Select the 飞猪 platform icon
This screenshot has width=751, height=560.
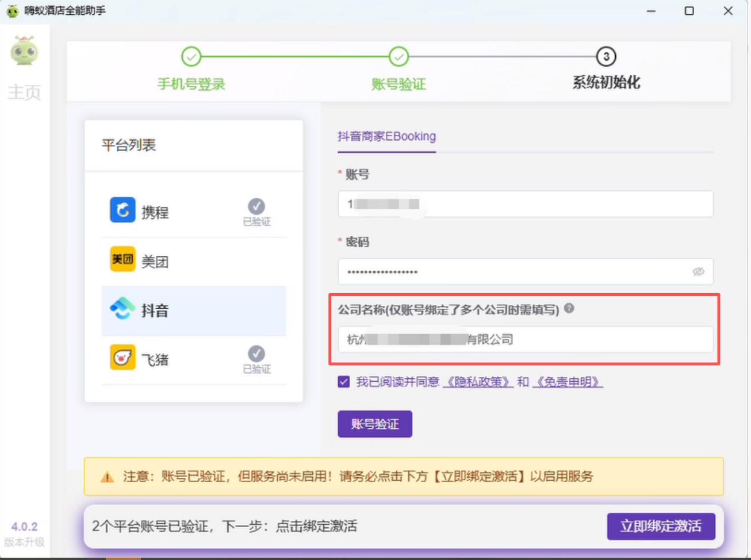coord(122,358)
